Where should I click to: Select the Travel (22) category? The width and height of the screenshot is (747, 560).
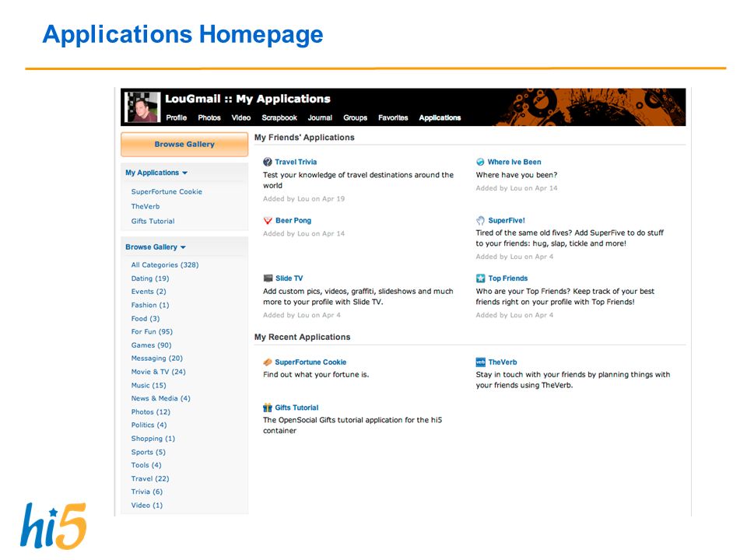[x=150, y=478]
